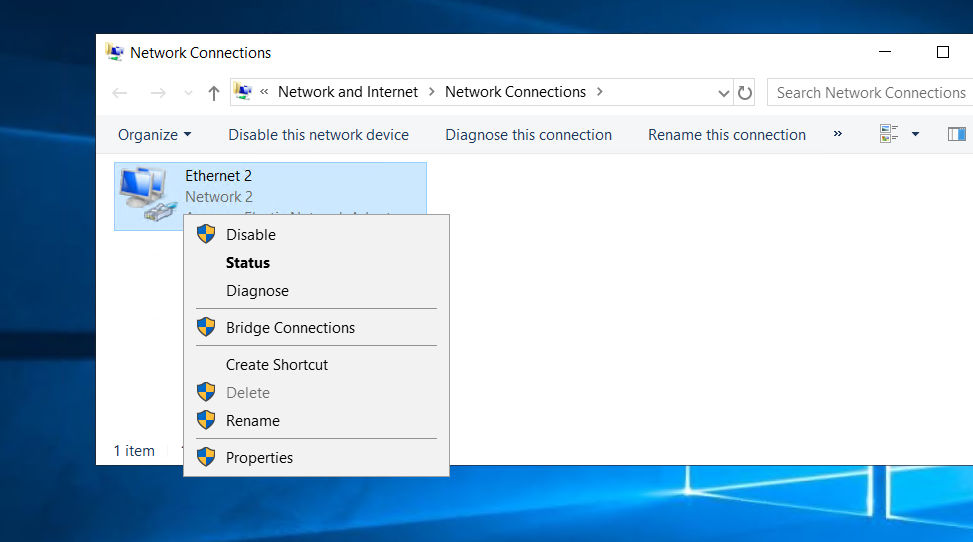Click Disable this network device
The width and height of the screenshot is (973, 542).
(318, 135)
